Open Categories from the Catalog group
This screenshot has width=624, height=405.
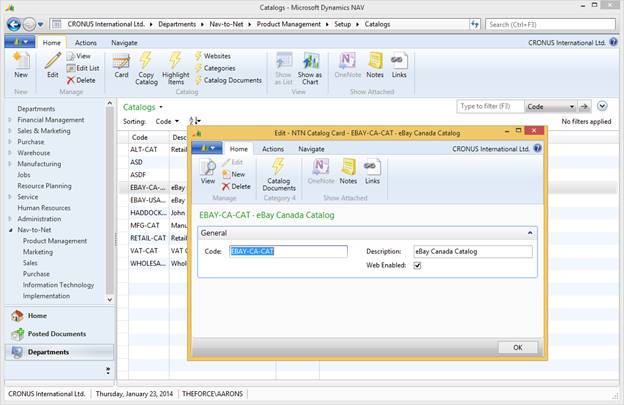(215, 68)
